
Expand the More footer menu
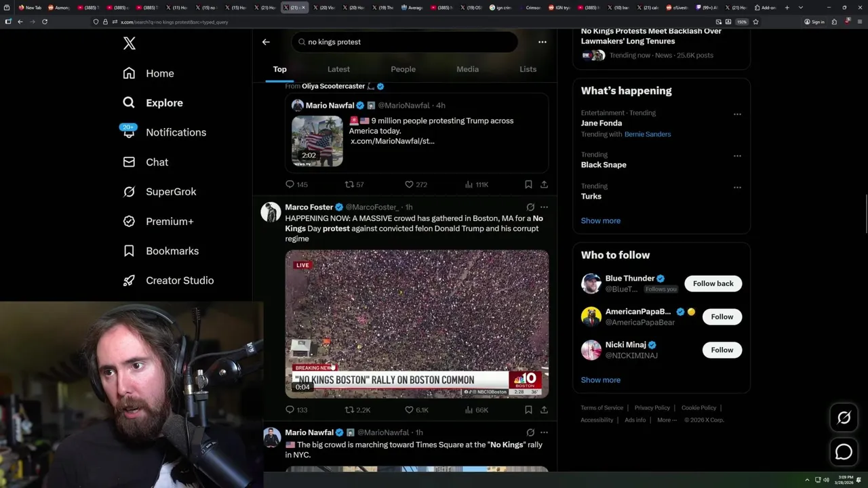[x=667, y=420]
